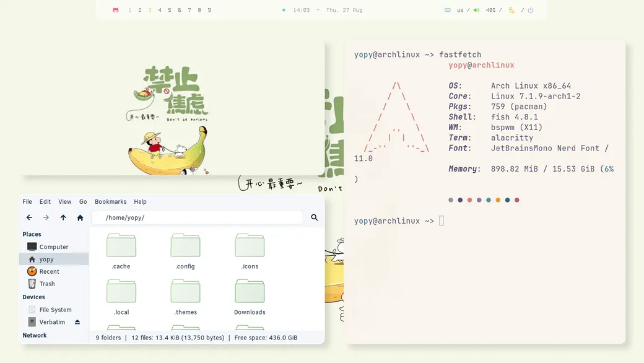Select the .config folder icon

(x=185, y=245)
